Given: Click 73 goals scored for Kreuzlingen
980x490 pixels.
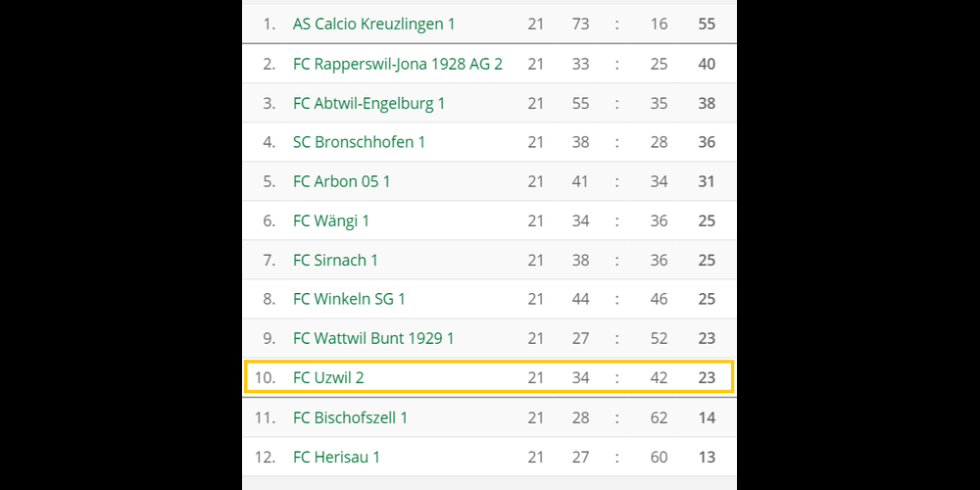Looking at the screenshot, I should 580,24.
